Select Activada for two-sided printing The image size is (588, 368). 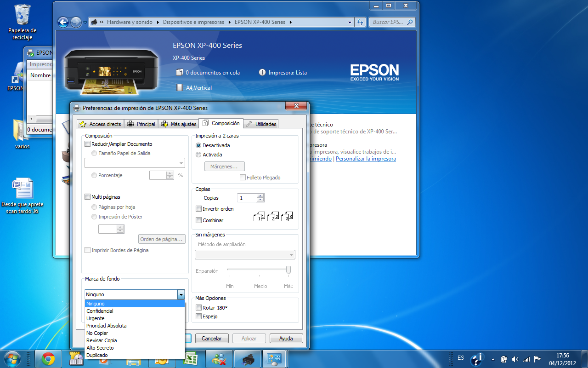click(x=198, y=155)
